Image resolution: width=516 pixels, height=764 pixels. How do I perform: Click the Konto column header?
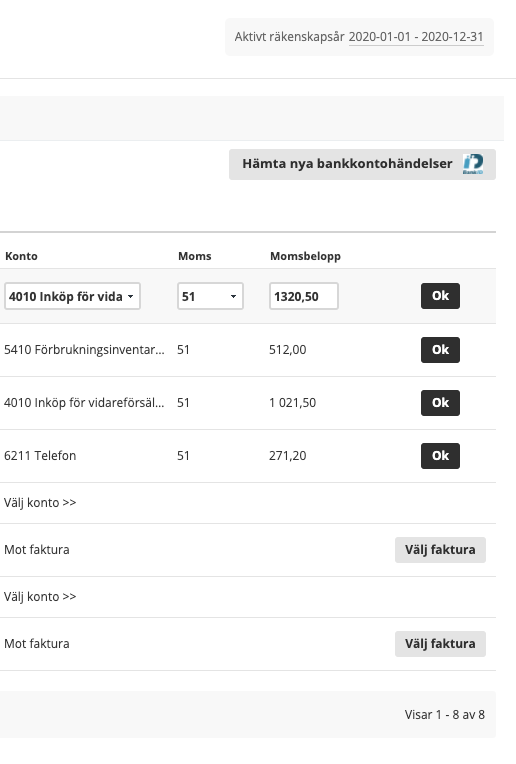tap(21, 256)
